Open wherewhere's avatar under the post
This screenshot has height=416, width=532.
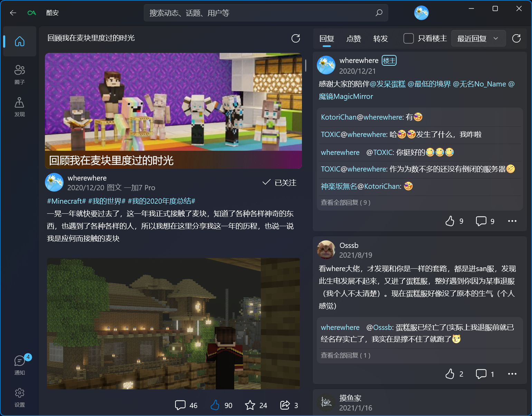(x=54, y=182)
